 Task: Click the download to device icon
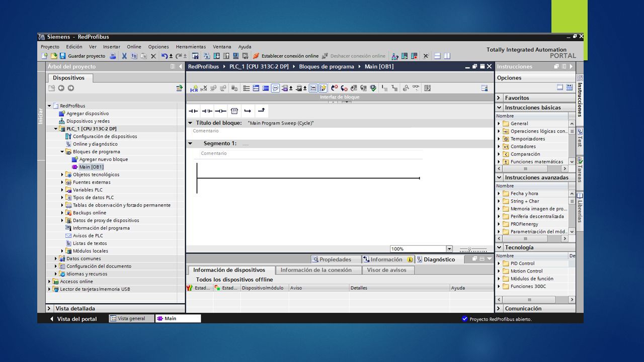coord(217,56)
